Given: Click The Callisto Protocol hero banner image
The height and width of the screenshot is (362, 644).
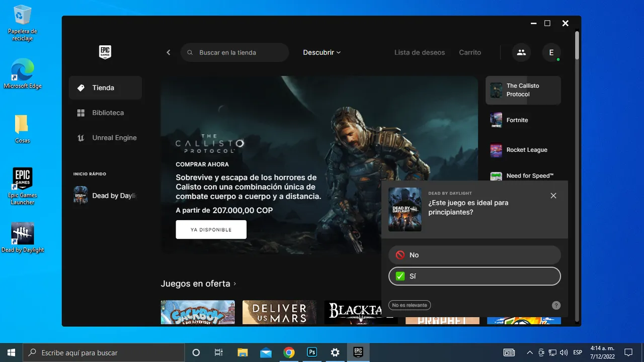Looking at the screenshot, I should [x=319, y=165].
